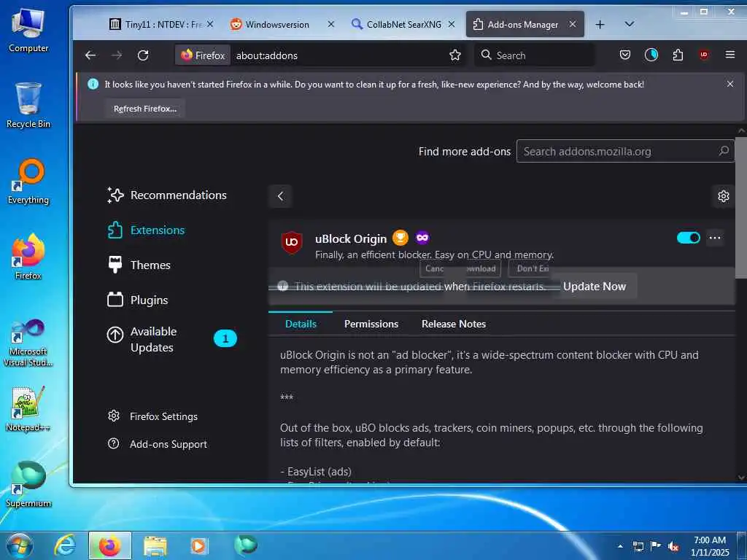This screenshot has height=560, width=747.
Task: Open uBlock Origin more options menu
Action: [715, 238]
